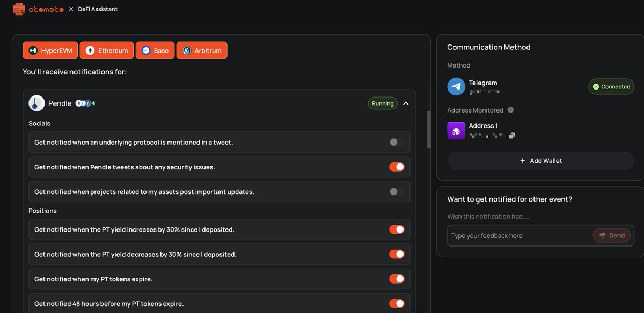Image resolution: width=644 pixels, height=313 pixels.
Task: Click 'Want to get notified for other event?' text
Action: click(x=510, y=199)
